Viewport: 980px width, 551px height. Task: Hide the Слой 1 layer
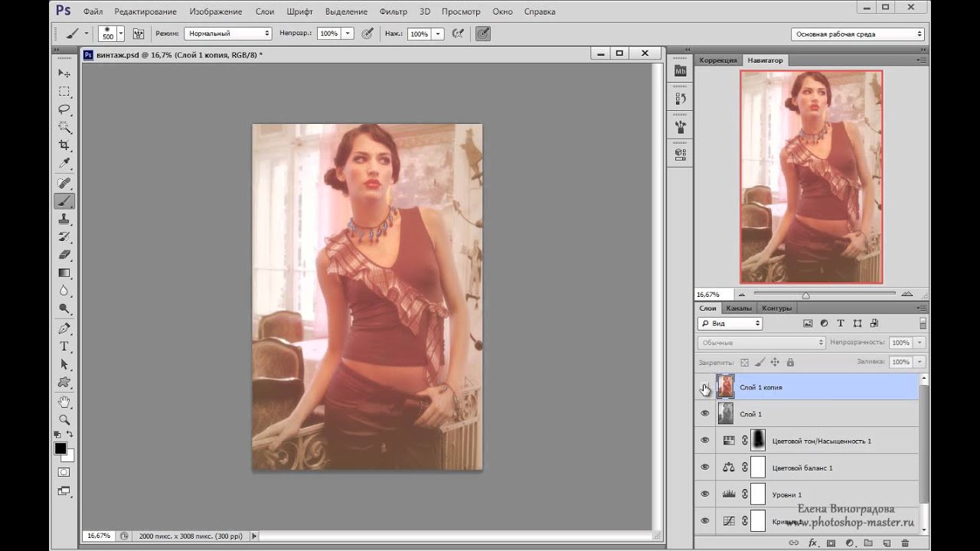point(705,414)
